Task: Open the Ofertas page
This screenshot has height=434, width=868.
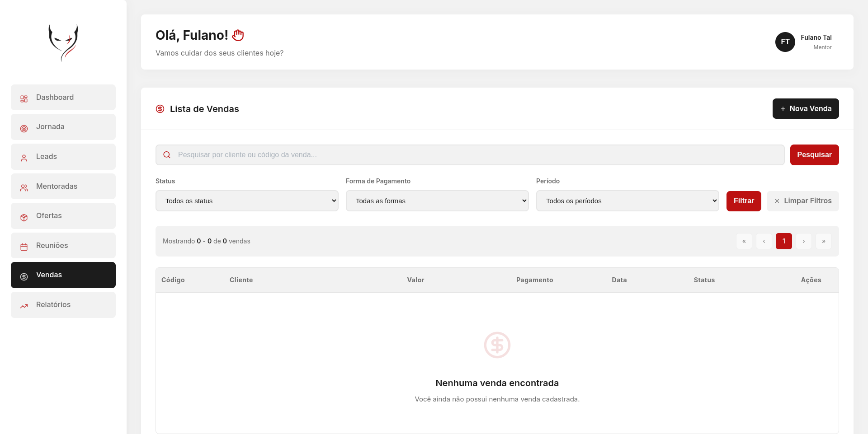Action: tap(63, 216)
